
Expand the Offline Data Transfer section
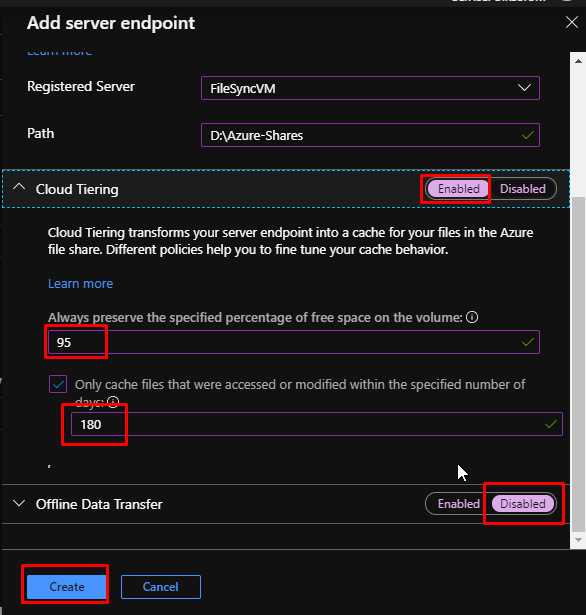click(x=19, y=503)
